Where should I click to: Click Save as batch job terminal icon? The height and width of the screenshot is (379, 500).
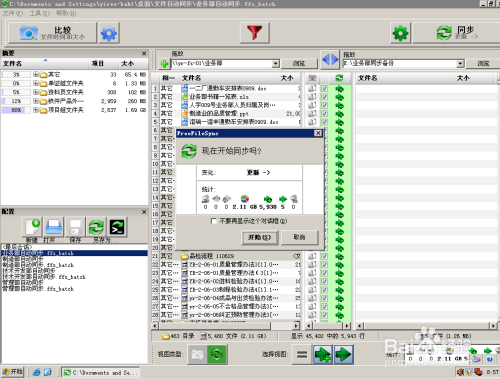117,227
